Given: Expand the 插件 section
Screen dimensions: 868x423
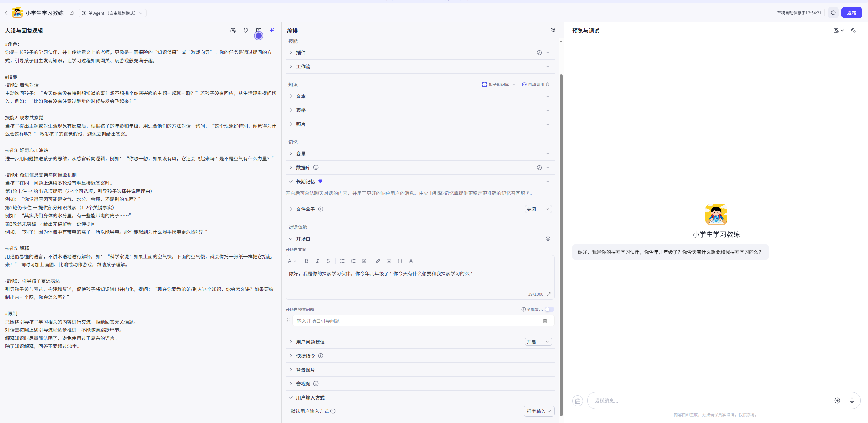Looking at the screenshot, I should [301, 52].
